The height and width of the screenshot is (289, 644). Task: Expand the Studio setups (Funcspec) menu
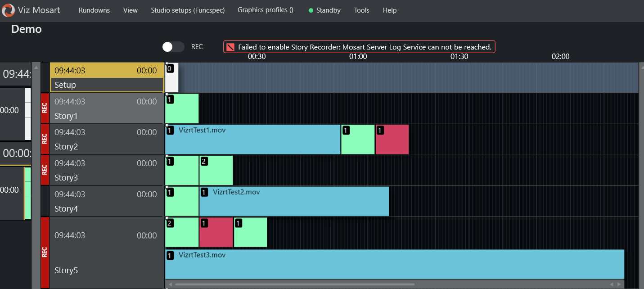[188, 10]
